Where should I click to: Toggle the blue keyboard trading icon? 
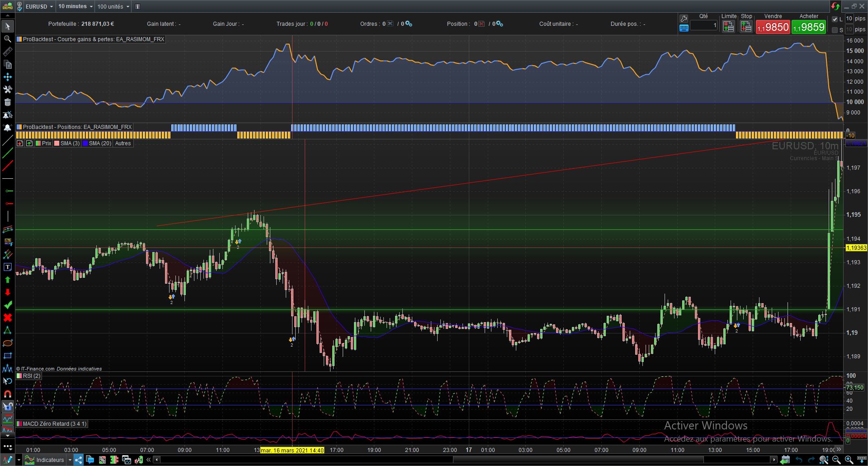point(684,28)
